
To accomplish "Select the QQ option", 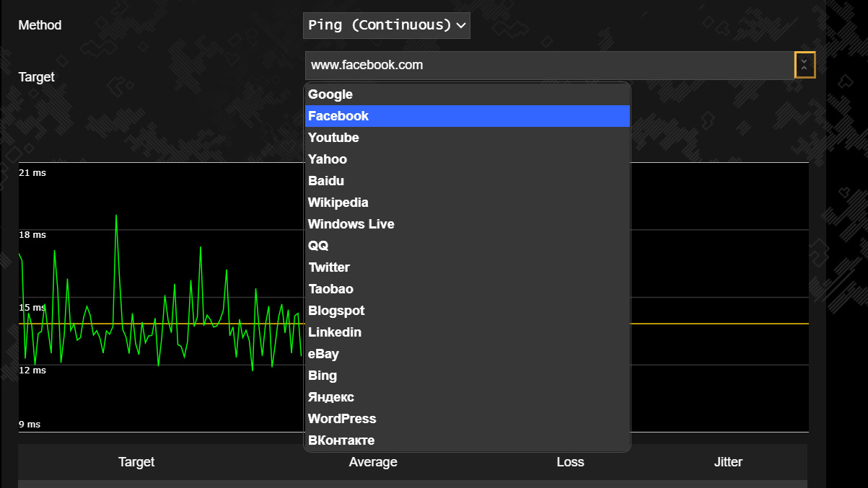I will 467,246.
